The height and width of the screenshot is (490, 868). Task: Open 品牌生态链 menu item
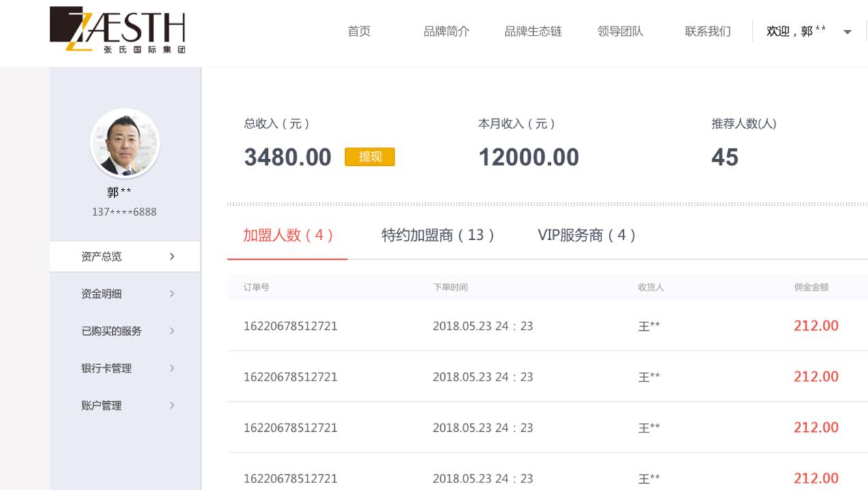533,31
